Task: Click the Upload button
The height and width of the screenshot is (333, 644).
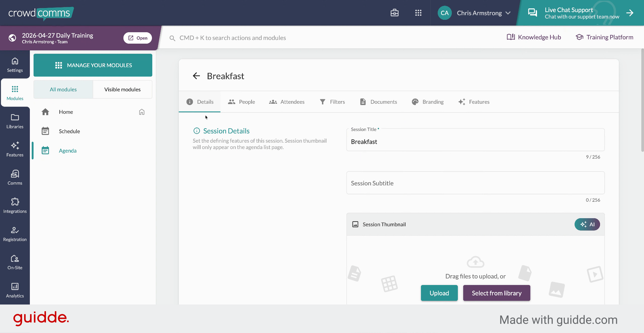Action: point(439,293)
